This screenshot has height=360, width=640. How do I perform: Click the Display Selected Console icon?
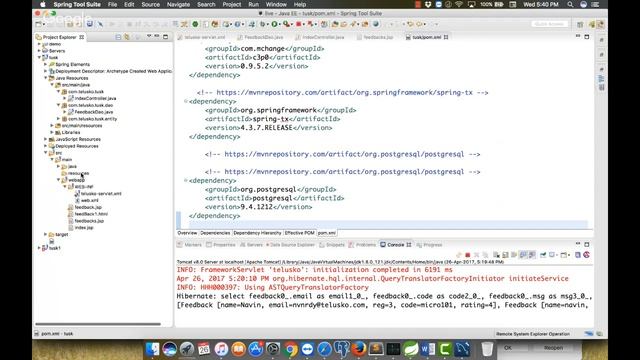(x=553, y=255)
